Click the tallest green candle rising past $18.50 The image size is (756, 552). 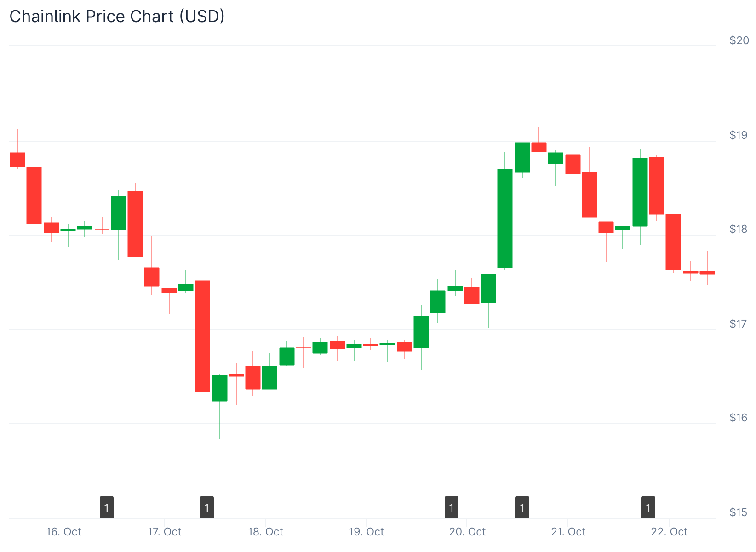coord(505,218)
